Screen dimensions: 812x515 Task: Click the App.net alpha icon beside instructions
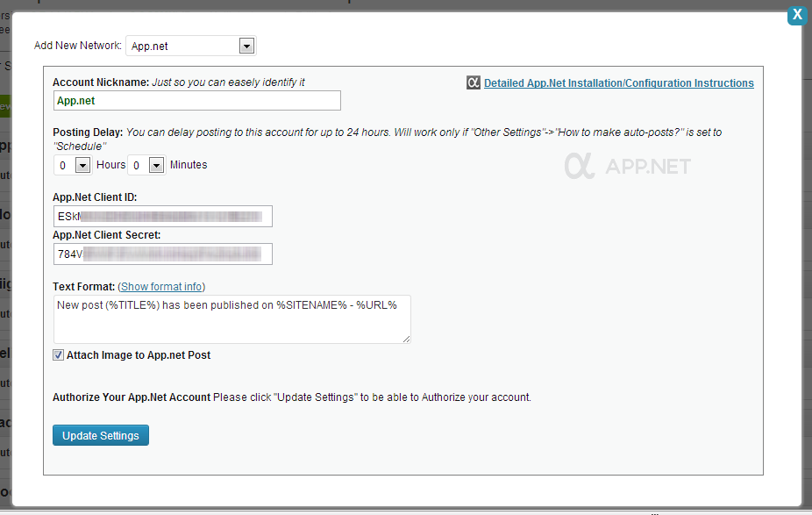[474, 82]
